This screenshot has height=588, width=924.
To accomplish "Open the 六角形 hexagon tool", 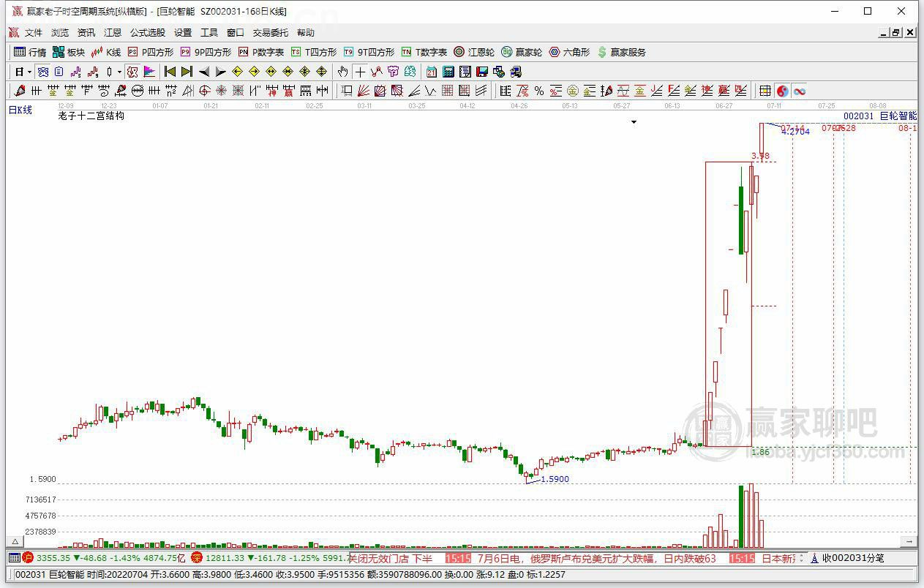I will [x=569, y=52].
